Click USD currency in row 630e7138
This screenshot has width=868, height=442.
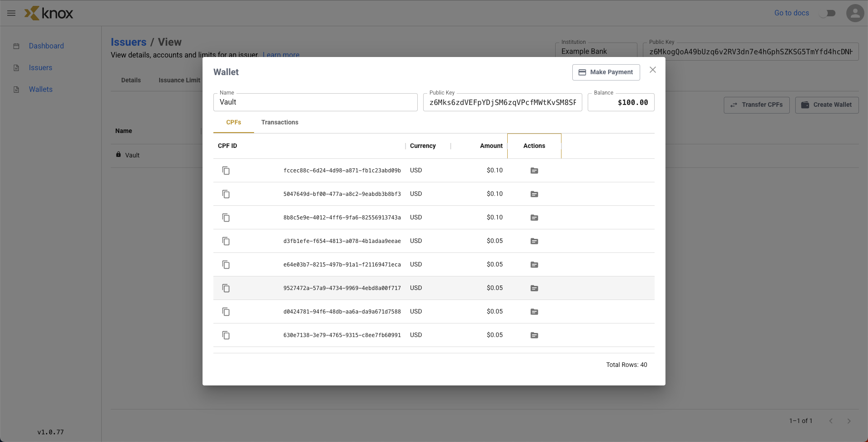[416, 335]
